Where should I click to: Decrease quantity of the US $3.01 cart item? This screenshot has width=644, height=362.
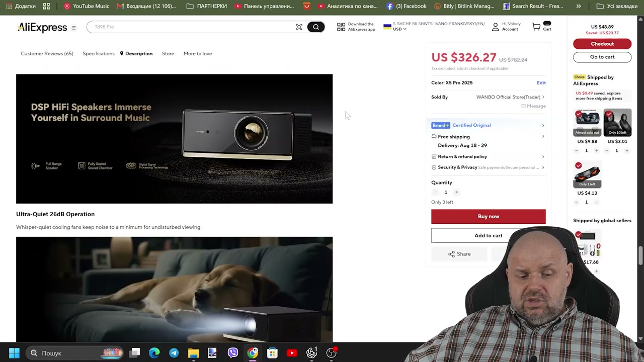point(607,150)
